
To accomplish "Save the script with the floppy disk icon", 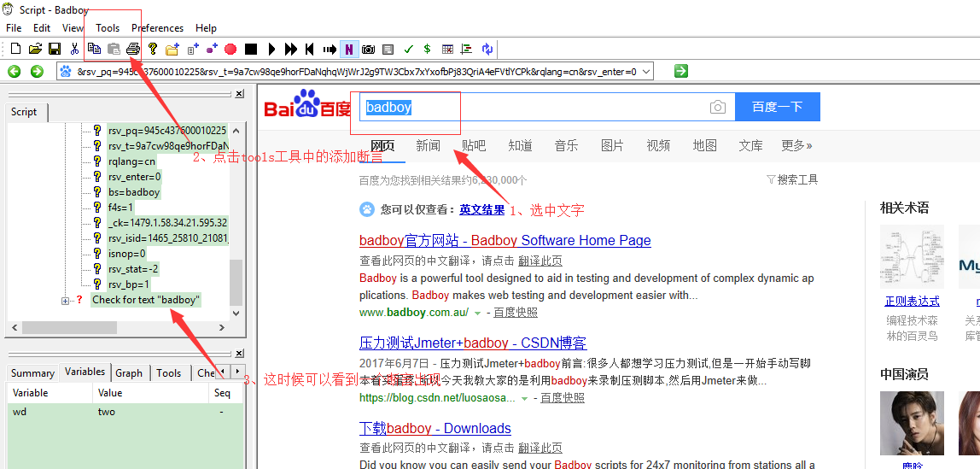I will click(x=55, y=49).
